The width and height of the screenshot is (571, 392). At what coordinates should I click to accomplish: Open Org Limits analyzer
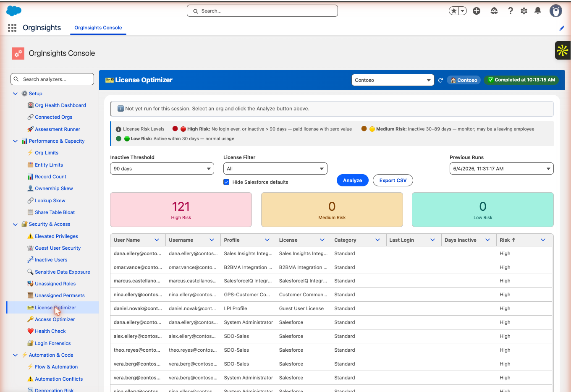47,153
